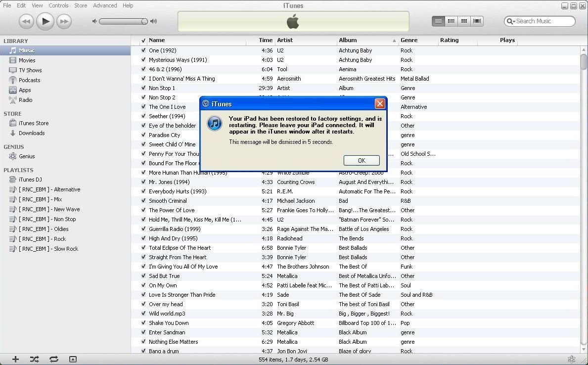The width and height of the screenshot is (588, 365).
Task: Sort by the Time column header
Action: 260,40
